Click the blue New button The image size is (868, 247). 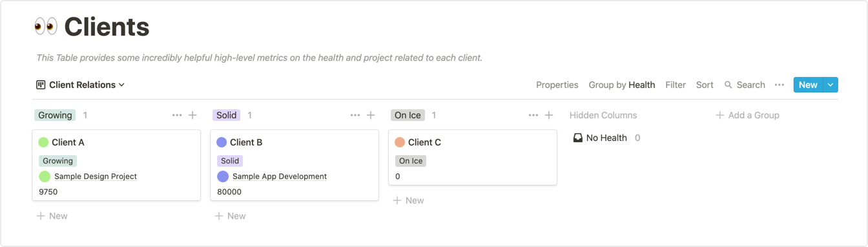pyautogui.click(x=808, y=85)
